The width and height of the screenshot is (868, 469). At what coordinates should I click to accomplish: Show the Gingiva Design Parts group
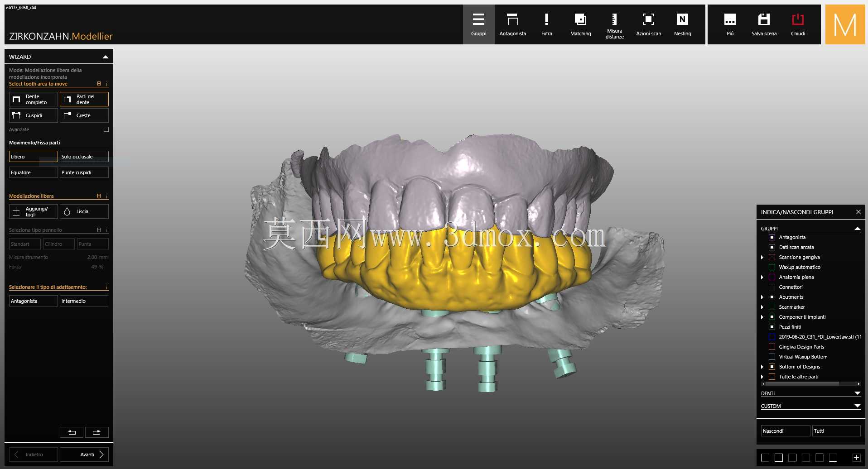772,347
